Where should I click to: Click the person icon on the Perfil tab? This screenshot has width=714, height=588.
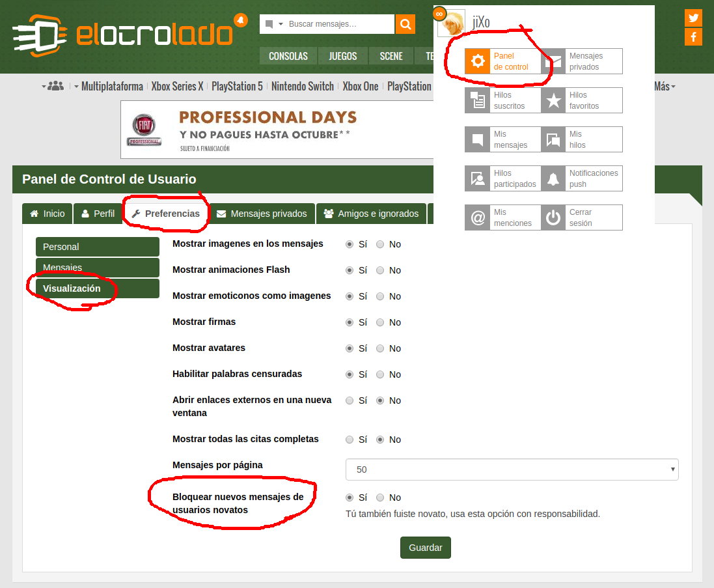pyautogui.click(x=85, y=214)
